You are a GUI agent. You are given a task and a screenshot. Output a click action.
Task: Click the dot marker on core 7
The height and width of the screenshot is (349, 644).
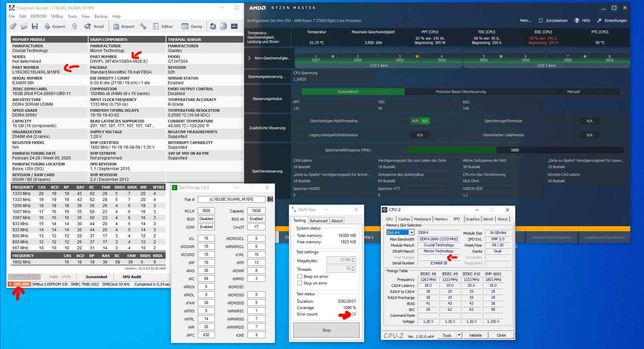point(585,56)
